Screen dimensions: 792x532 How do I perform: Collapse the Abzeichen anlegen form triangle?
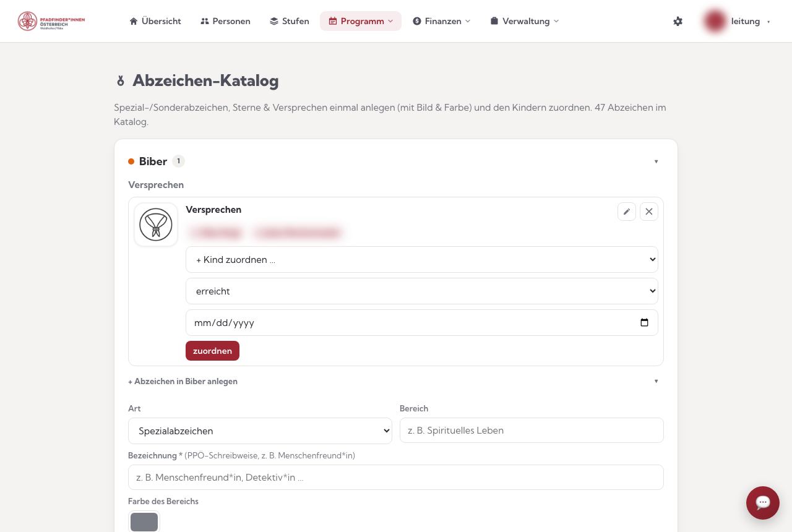[656, 381]
